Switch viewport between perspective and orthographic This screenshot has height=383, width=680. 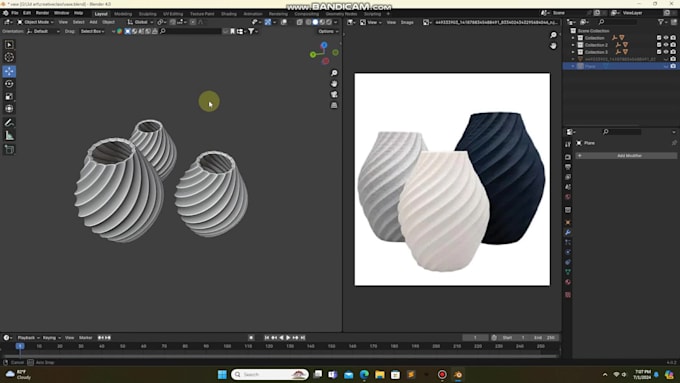pyautogui.click(x=334, y=105)
